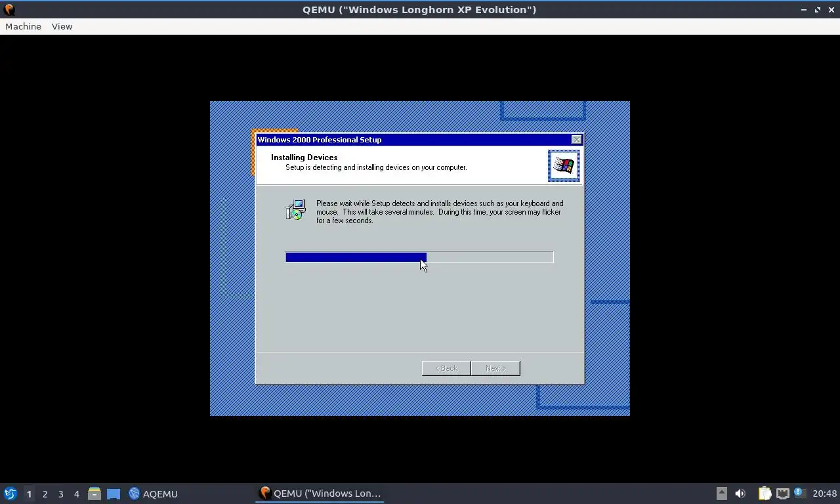Viewport: 840px width, 504px height.
Task: Switch to workspace 2
Action: [45, 493]
